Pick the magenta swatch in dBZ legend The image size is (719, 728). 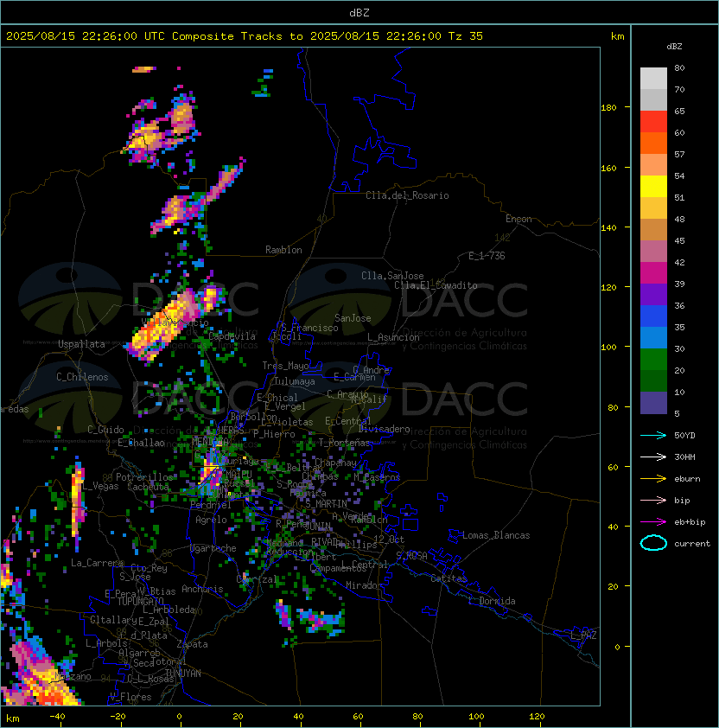653,273
